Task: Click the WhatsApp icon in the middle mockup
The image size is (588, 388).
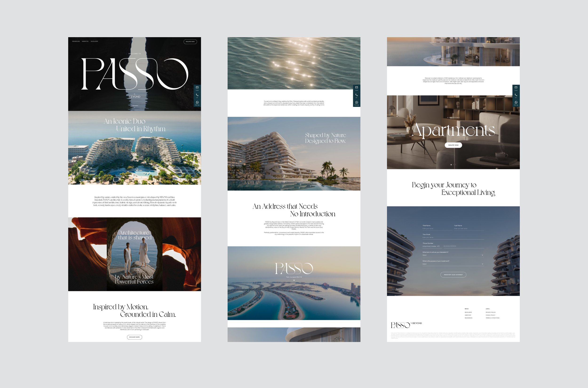Action: 357,102
